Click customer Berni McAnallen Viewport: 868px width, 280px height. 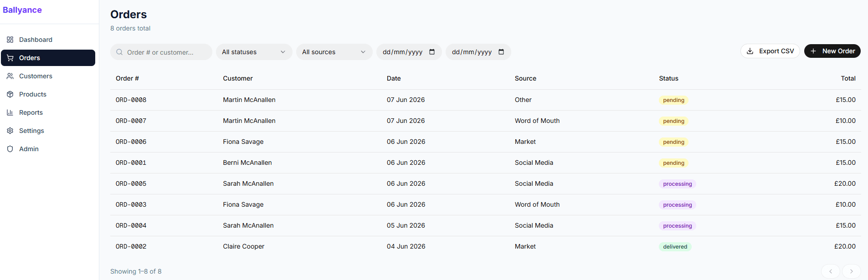[x=247, y=163]
